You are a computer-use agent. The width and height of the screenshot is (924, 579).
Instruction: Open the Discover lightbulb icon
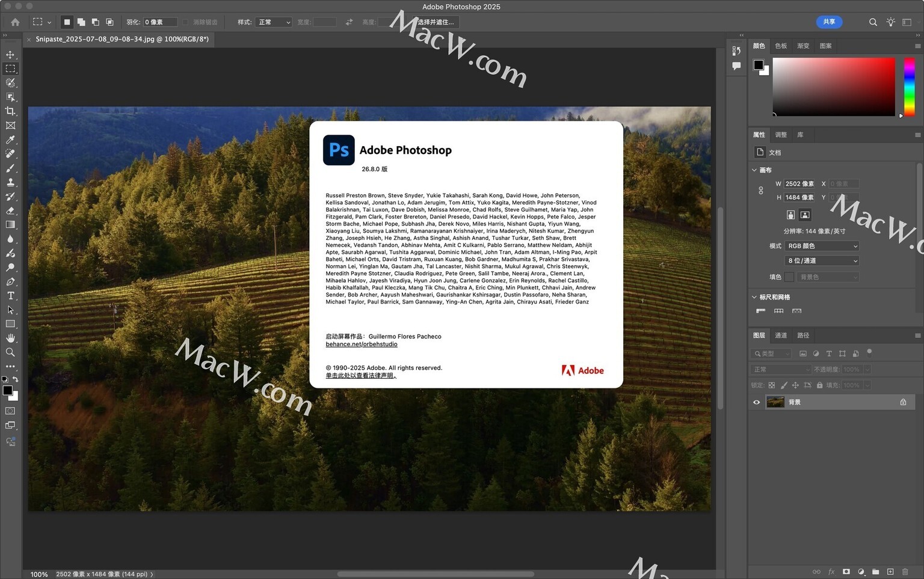pos(890,22)
